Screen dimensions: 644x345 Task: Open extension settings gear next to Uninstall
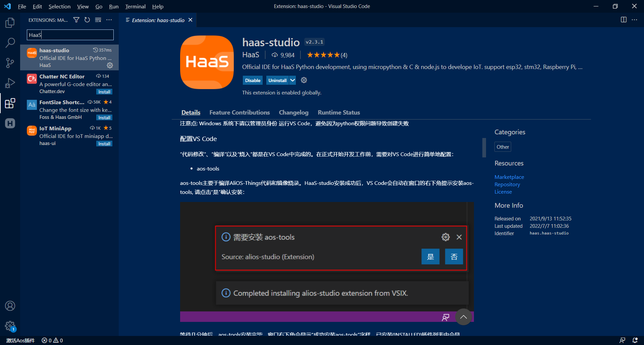click(x=304, y=80)
